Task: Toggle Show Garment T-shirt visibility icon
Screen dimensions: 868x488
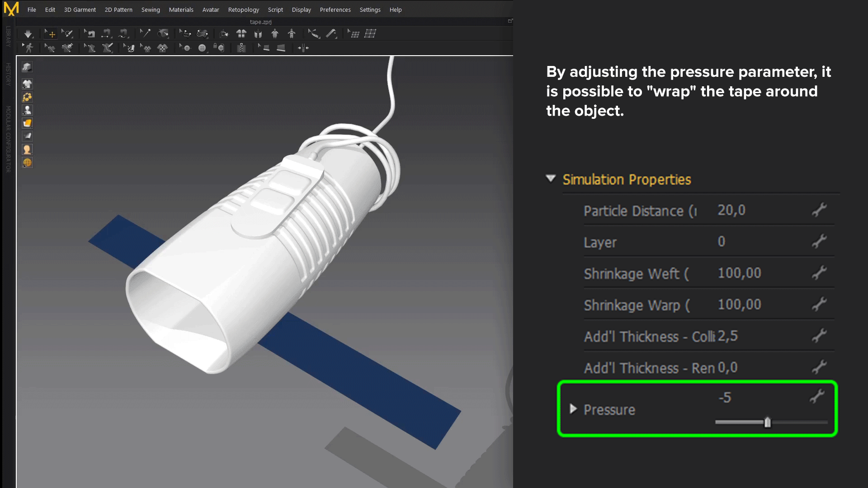Action: (27, 84)
